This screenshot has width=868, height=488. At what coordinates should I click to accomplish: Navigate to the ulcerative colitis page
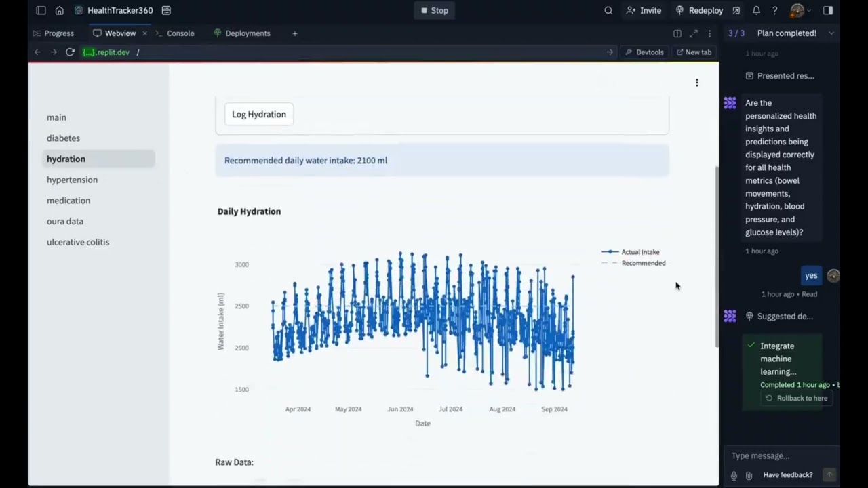78,242
